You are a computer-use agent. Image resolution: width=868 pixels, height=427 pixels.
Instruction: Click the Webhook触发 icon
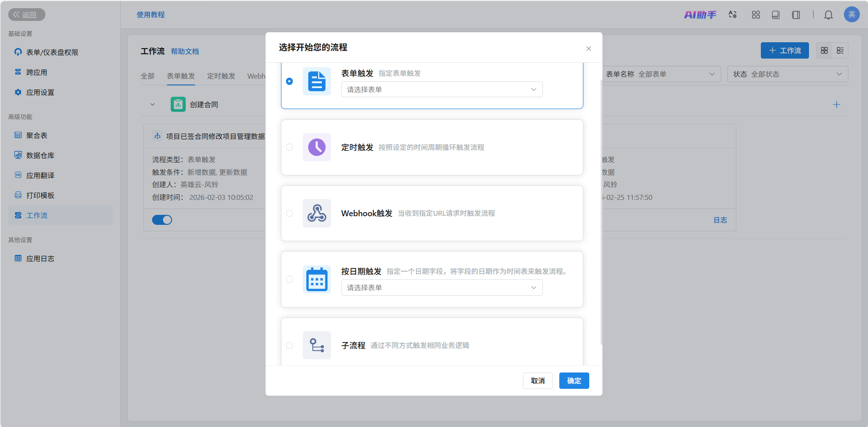click(x=316, y=213)
